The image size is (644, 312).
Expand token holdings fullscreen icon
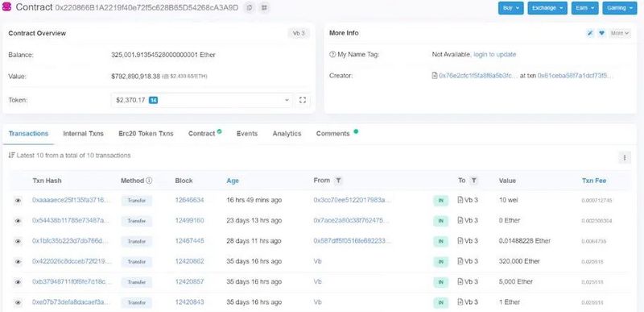pyautogui.click(x=303, y=100)
